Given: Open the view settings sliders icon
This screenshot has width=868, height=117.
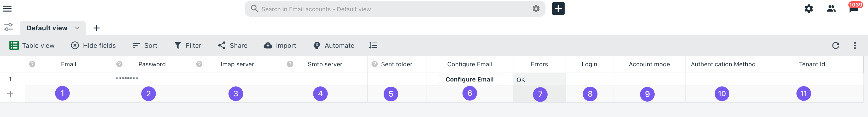Looking at the screenshot, I should [8, 27].
